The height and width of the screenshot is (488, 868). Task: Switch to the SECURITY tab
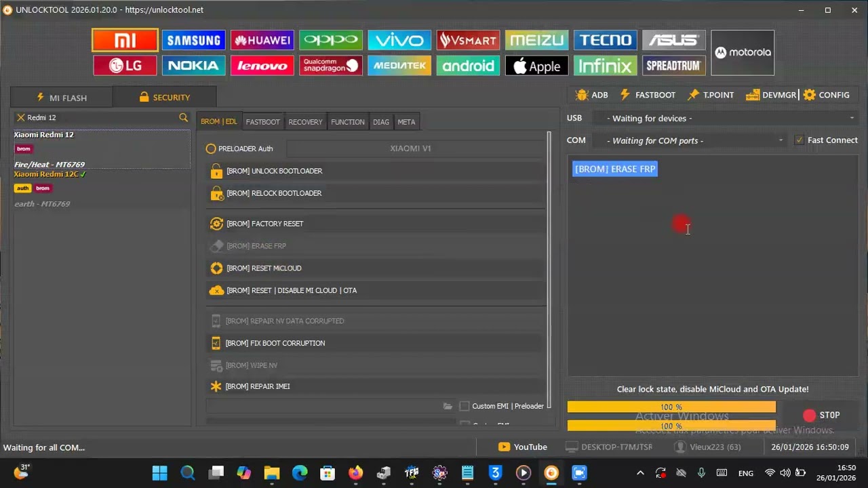point(165,98)
